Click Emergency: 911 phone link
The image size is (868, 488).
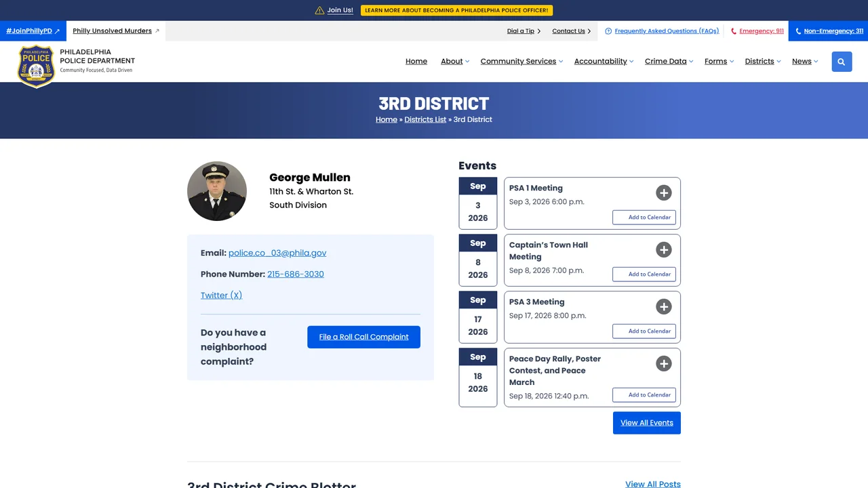[757, 31]
